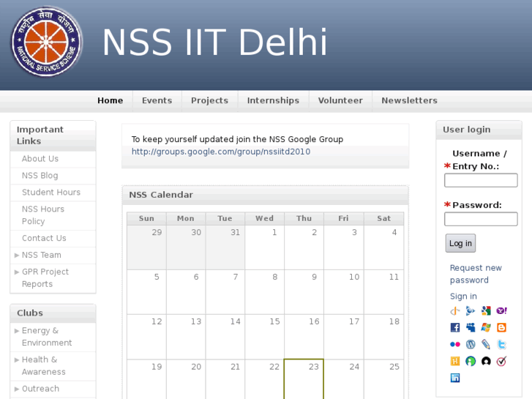This screenshot has height=399, width=532.
Task: Click the NSS IIT Delhi site title
Action: click(214, 42)
